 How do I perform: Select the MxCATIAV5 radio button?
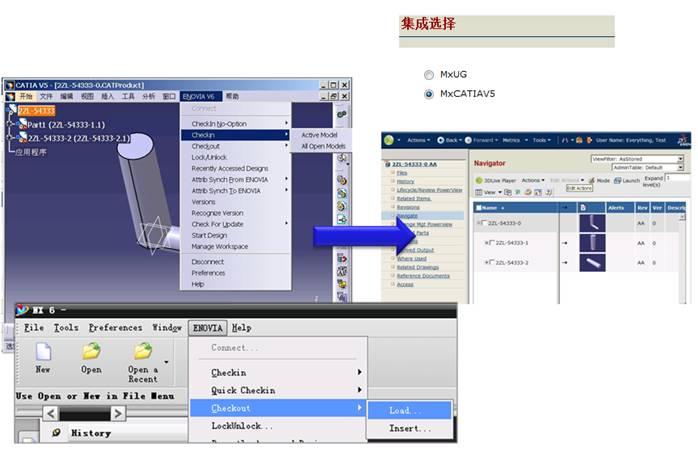429,94
